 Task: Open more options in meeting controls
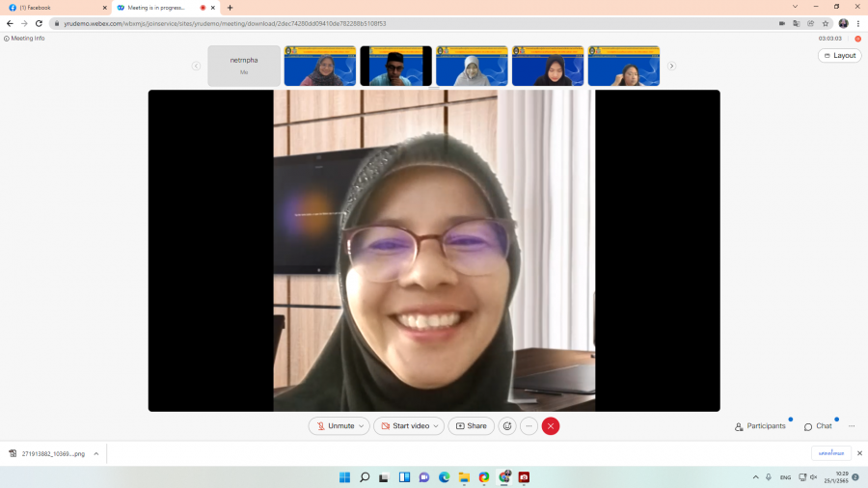529,426
